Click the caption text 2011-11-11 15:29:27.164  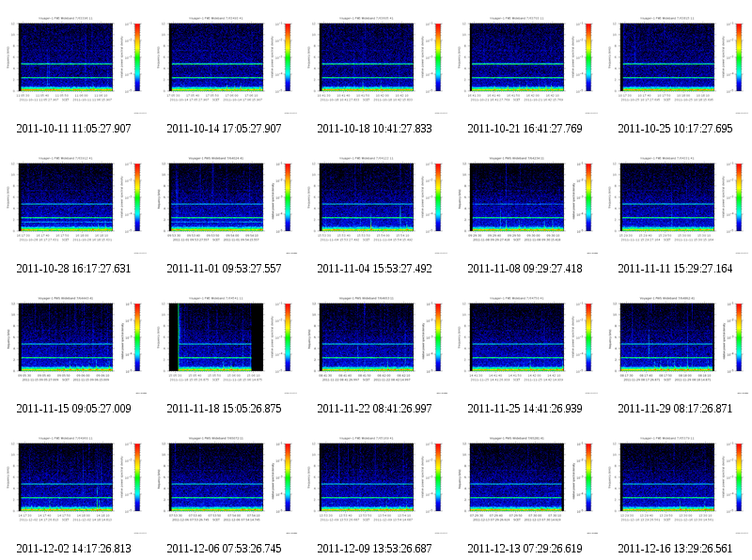coord(675,269)
